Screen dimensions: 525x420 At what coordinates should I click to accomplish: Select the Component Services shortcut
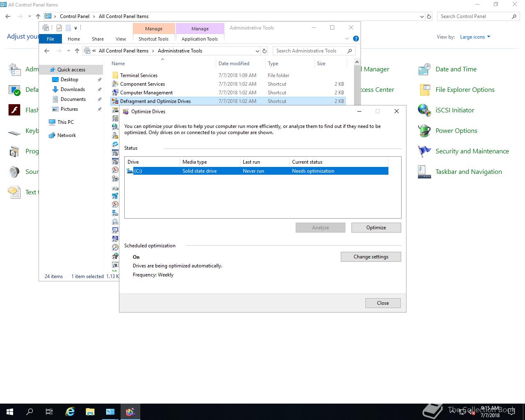pyautogui.click(x=228, y=84)
